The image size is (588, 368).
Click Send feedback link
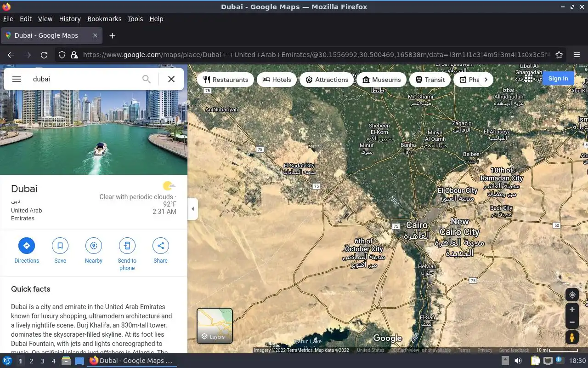[514, 351]
